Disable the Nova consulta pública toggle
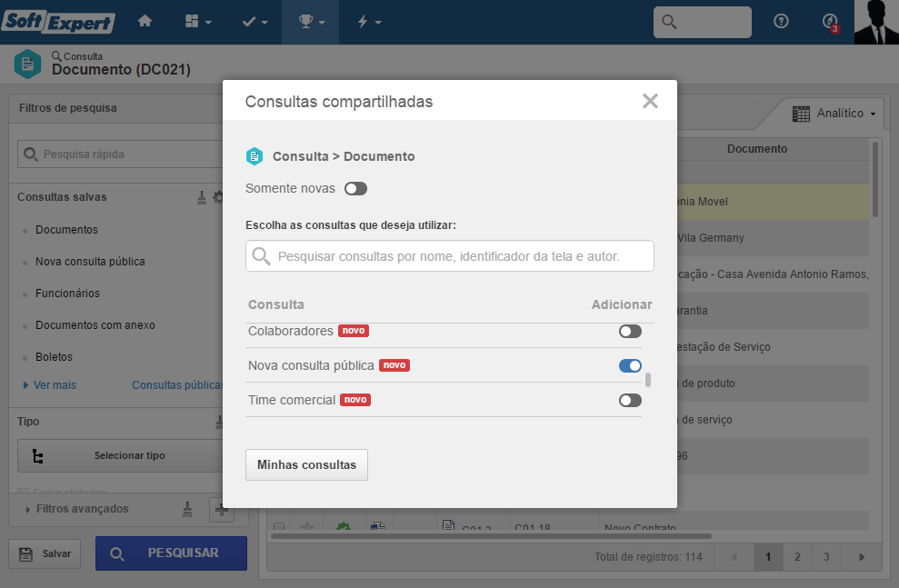The width and height of the screenshot is (899, 588). click(x=630, y=365)
